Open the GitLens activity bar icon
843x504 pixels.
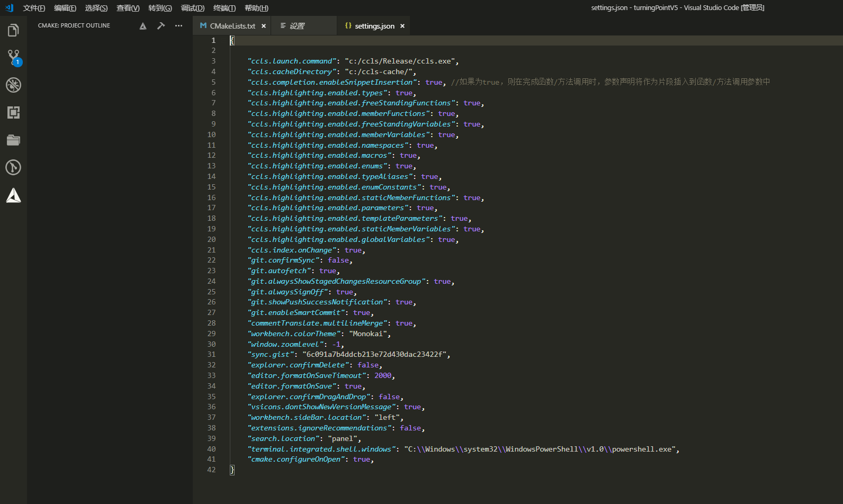click(x=13, y=168)
